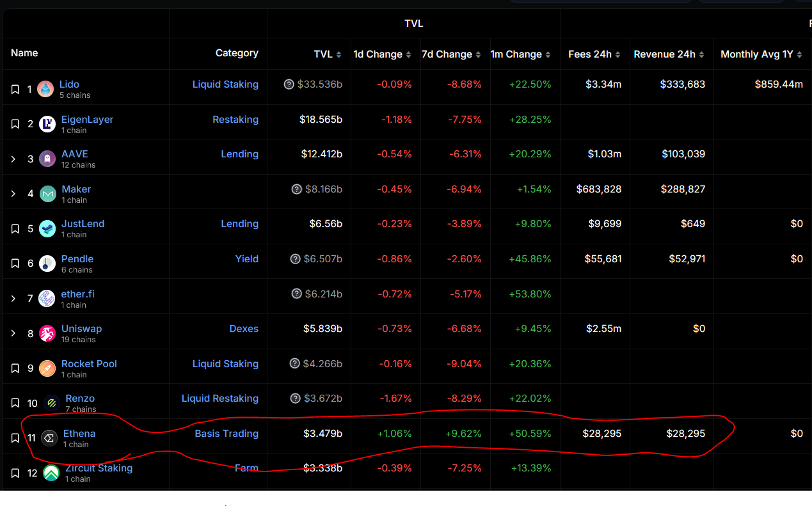Viewport: 812px width, 506px height.
Task: Expand the Maker row chevron
Action: tap(13, 194)
